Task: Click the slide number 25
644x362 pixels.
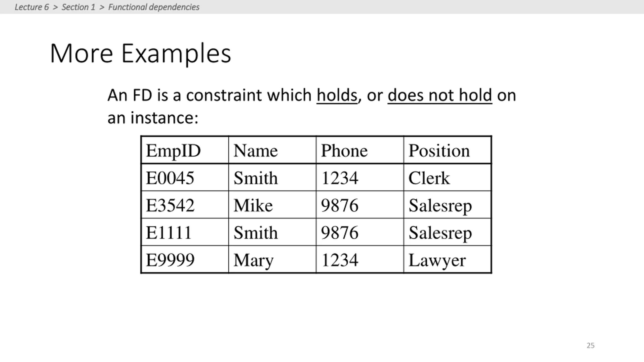Action: (x=590, y=345)
